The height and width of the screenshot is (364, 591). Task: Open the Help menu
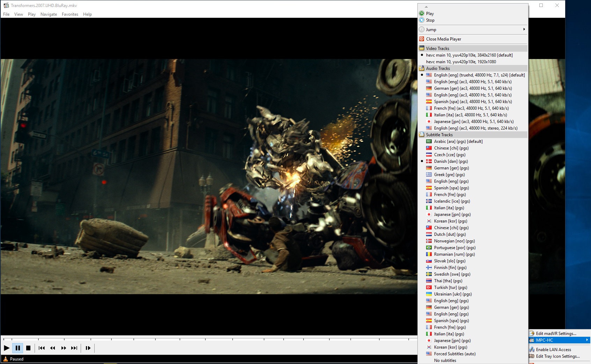(87, 14)
